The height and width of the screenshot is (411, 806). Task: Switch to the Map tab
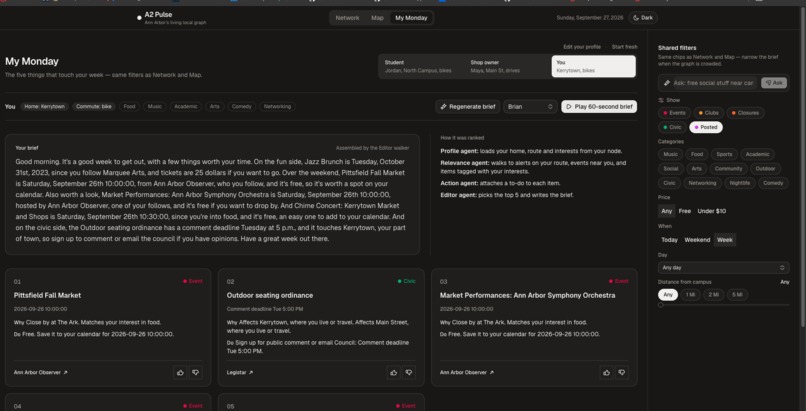(x=377, y=17)
